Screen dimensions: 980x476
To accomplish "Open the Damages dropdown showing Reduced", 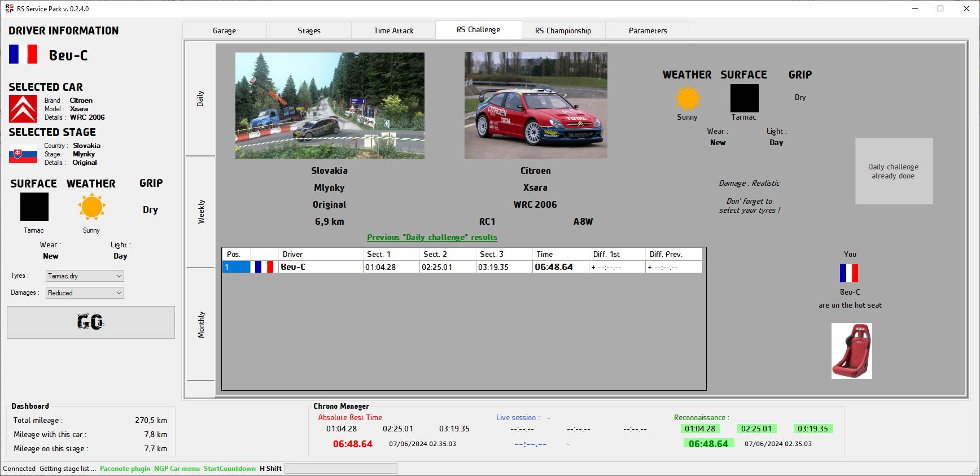I will pyautogui.click(x=85, y=292).
